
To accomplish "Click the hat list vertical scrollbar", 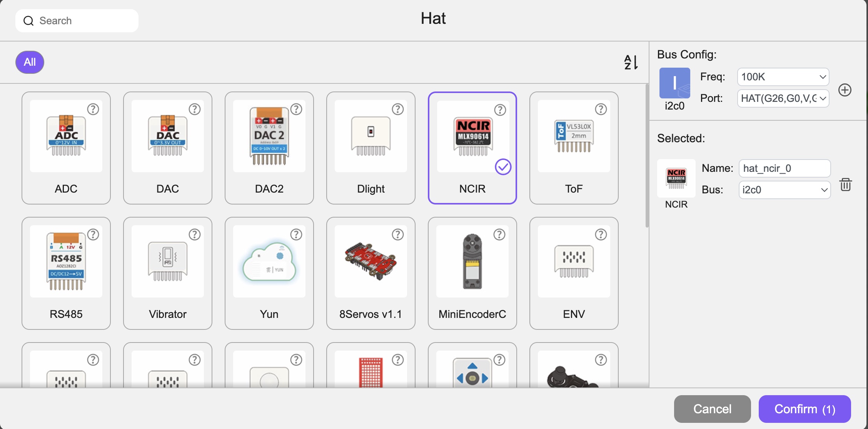I will coord(647,156).
